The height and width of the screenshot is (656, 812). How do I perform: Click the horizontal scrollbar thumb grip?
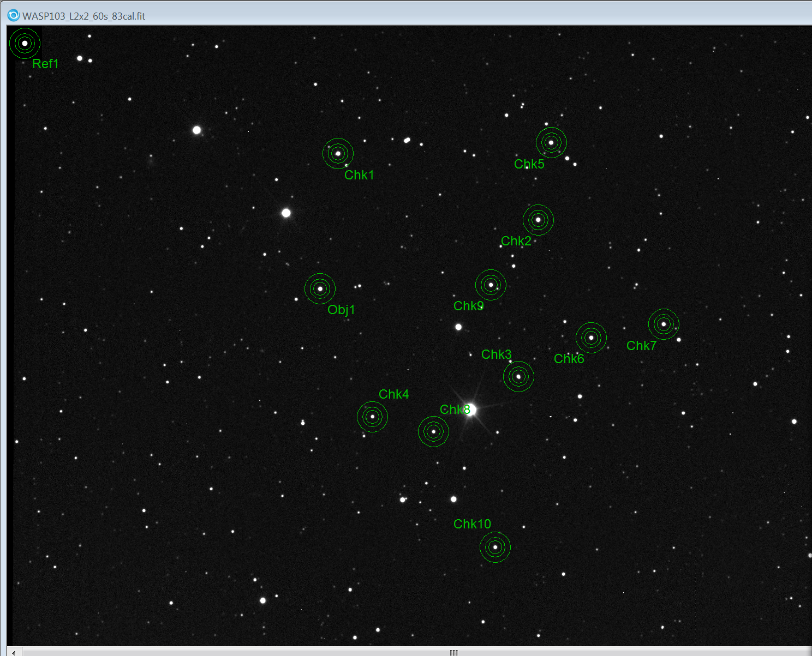[x=453, y=652]
